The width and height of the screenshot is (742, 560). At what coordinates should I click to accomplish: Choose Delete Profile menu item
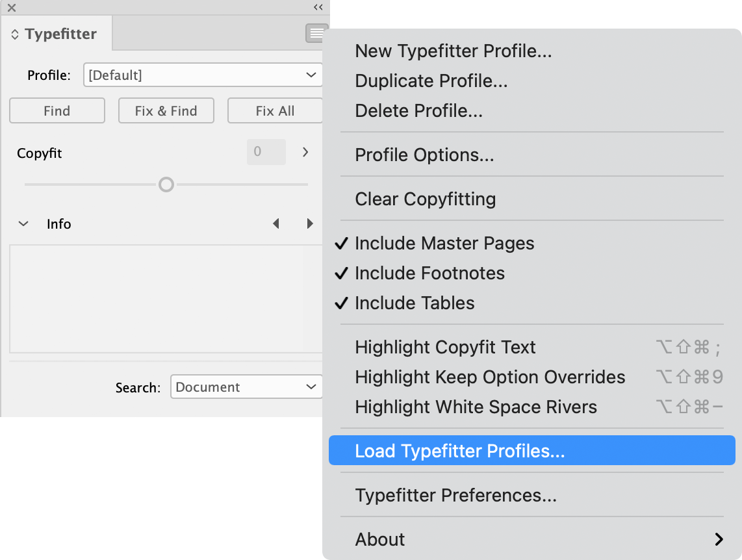(x=532, y=110)
